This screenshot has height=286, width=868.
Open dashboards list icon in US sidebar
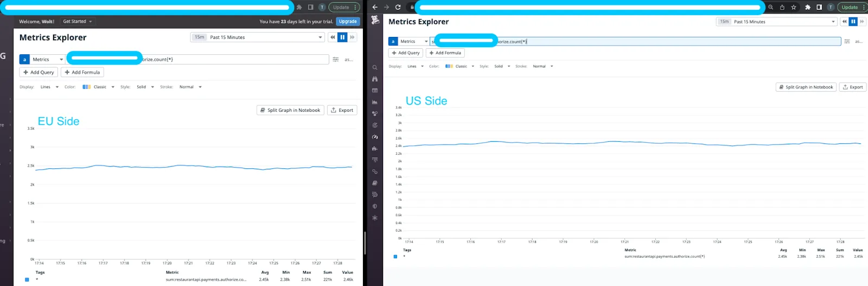coord(375,91)
